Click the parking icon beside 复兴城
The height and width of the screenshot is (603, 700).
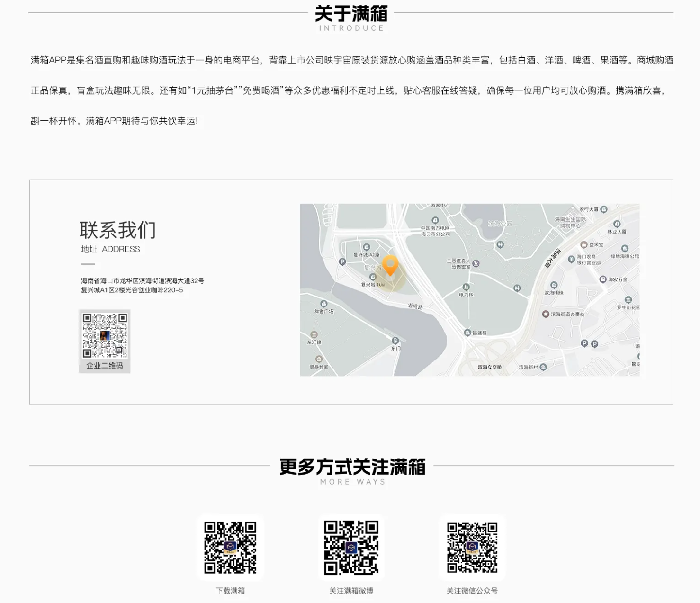(342, 261)
